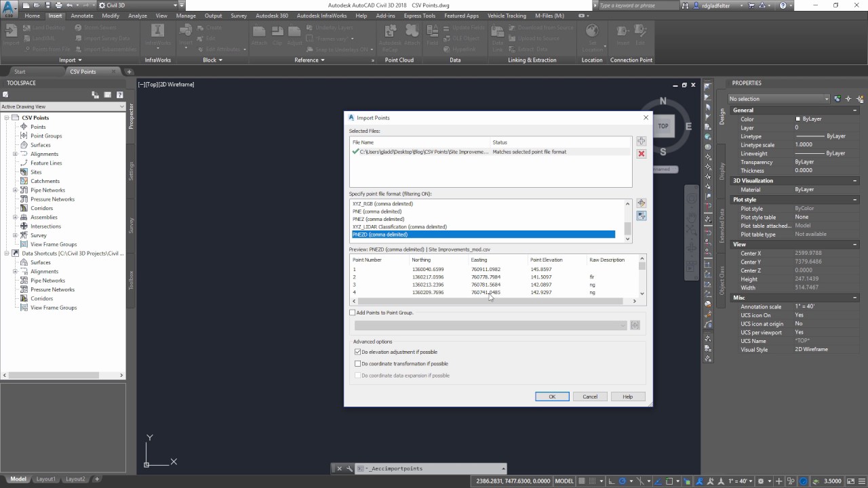The height and width of the screenshot is (488, 868).
Task: Add new layout with plus icon
Action: point(97,479)
